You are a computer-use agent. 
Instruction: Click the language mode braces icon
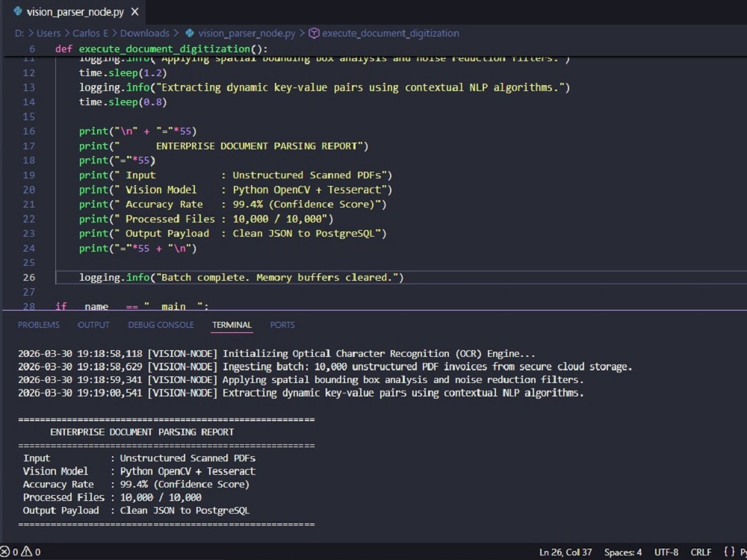pyautogui.click(x=729, y=553)
